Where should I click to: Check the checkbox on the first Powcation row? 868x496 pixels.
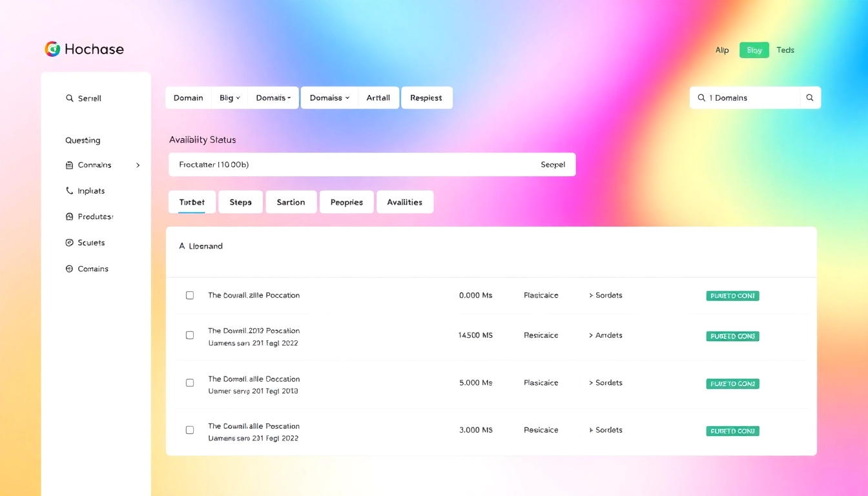[x=190, y=295]
